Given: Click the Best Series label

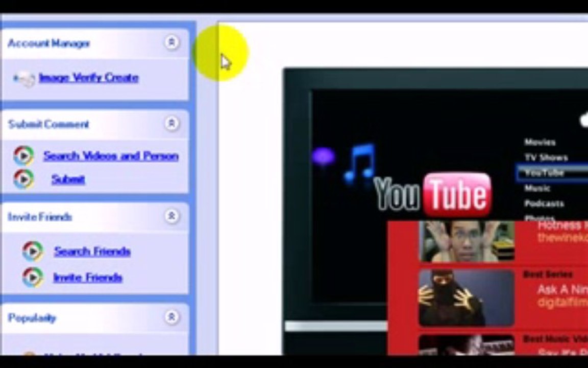Looking at the screenshot, I should tap(548, 274).
